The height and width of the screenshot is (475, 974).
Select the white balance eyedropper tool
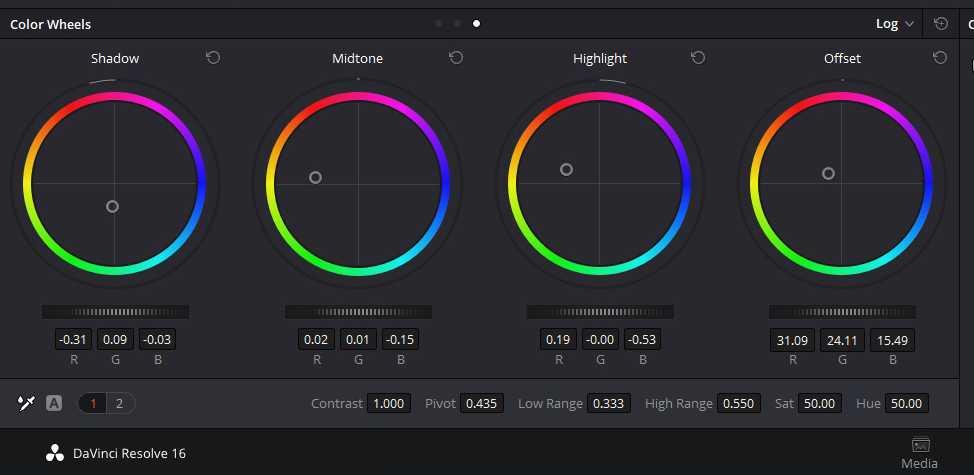pyautogui.click(x=26, y=404)
